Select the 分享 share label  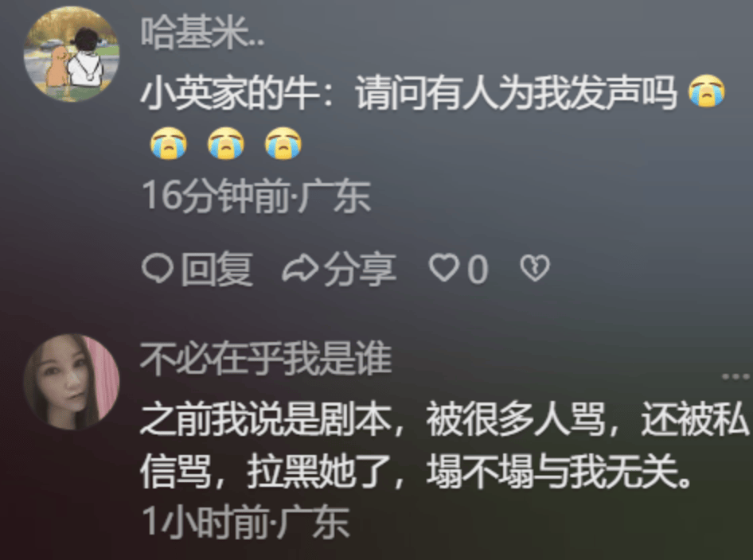360,269
